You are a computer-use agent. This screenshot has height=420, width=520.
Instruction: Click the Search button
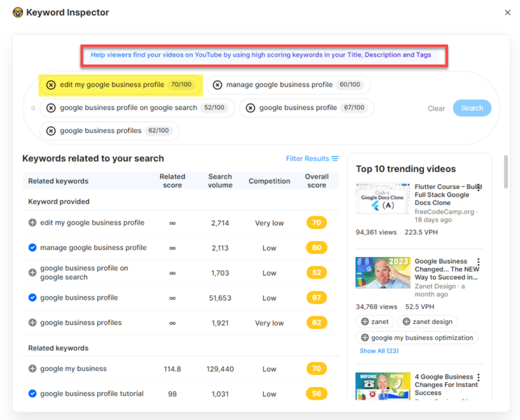[x=472, y=108]
